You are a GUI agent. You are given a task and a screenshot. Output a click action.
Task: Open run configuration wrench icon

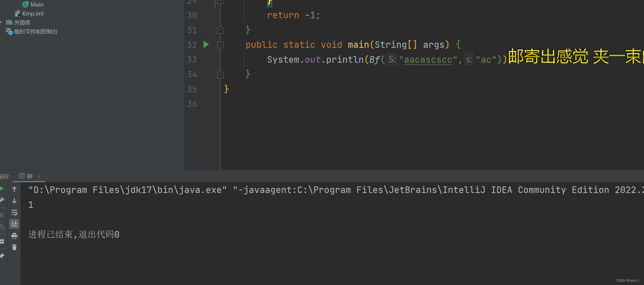click(2, 200)
